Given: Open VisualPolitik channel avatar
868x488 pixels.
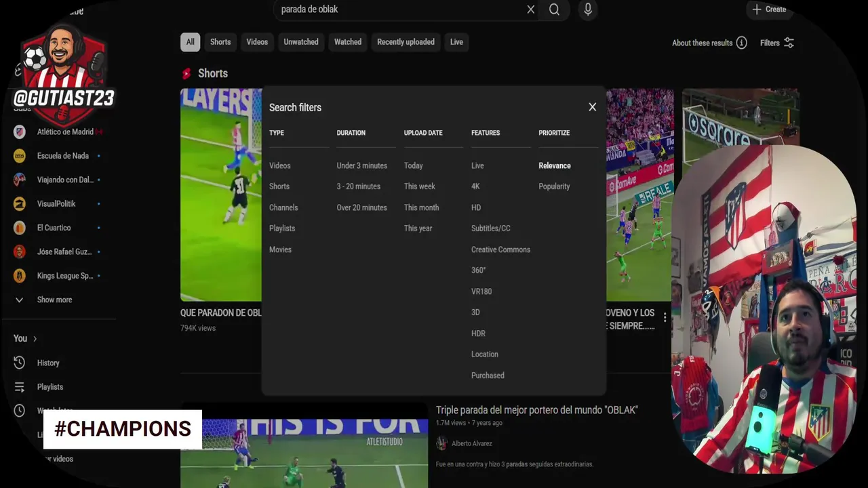Looking at the screenshot, I should pyautogui.click(x=20, y=203).
